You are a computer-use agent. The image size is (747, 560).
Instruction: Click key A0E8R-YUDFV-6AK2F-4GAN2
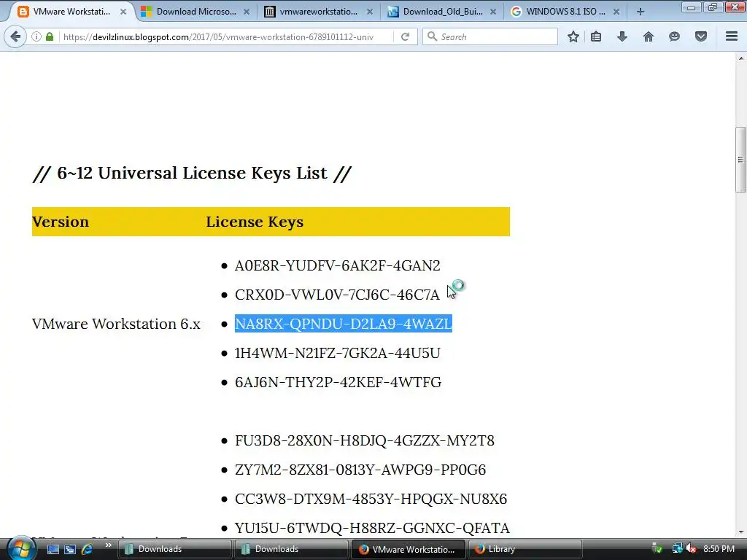pos(337,265)
